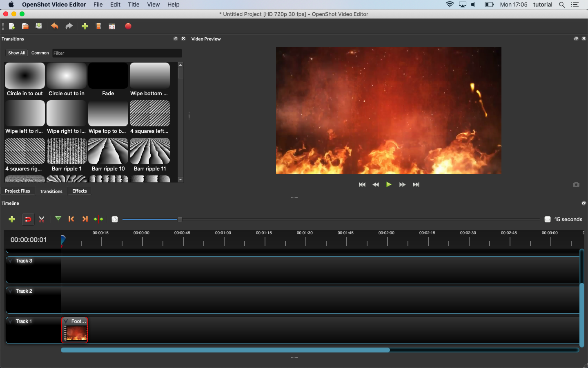The image size is (588, 368).
Task: Toggle the Common transitions filter
Action: (x=40, y=53)
